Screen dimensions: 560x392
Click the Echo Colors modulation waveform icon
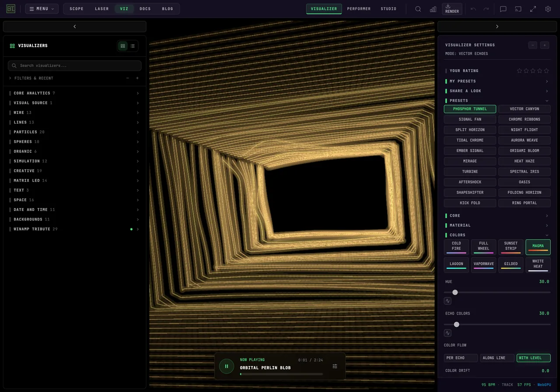(x=448, y=333)
